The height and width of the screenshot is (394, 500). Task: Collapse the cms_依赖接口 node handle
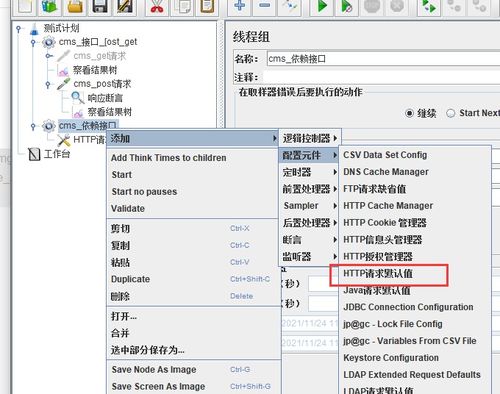(33, 126)
